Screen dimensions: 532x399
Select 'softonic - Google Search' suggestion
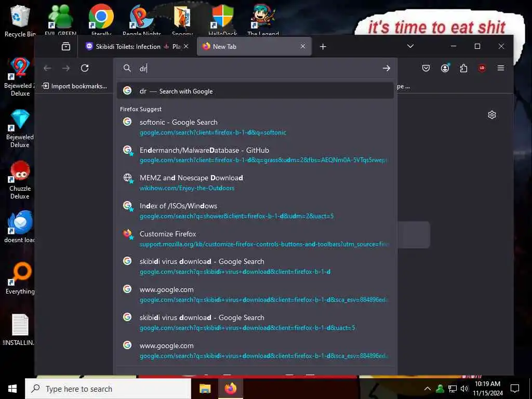point(255,127)
